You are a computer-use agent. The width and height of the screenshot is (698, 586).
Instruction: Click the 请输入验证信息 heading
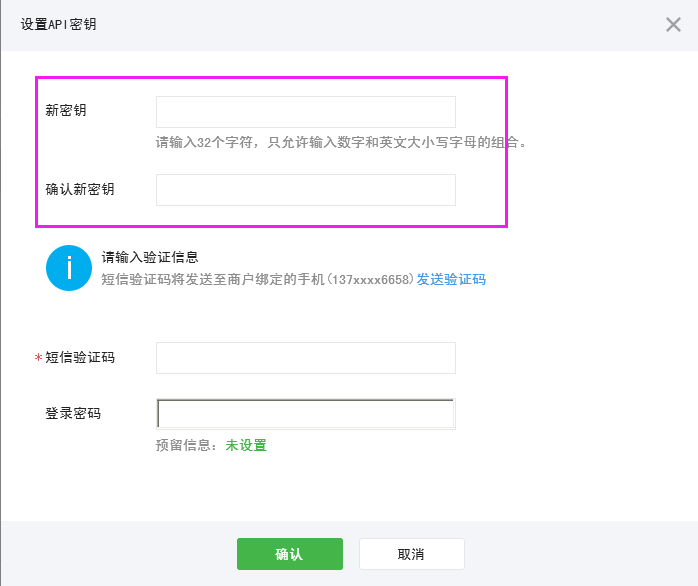point(149,258)
